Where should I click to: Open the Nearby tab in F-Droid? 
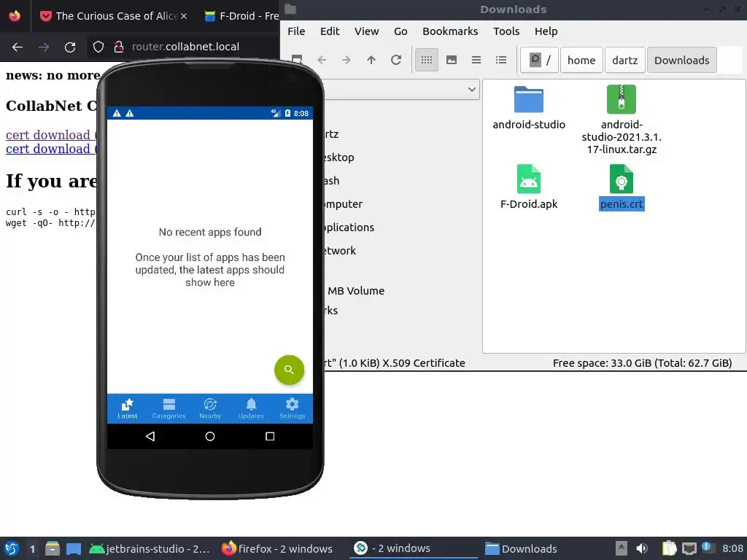pyautogui.click(x=210, y=408)
